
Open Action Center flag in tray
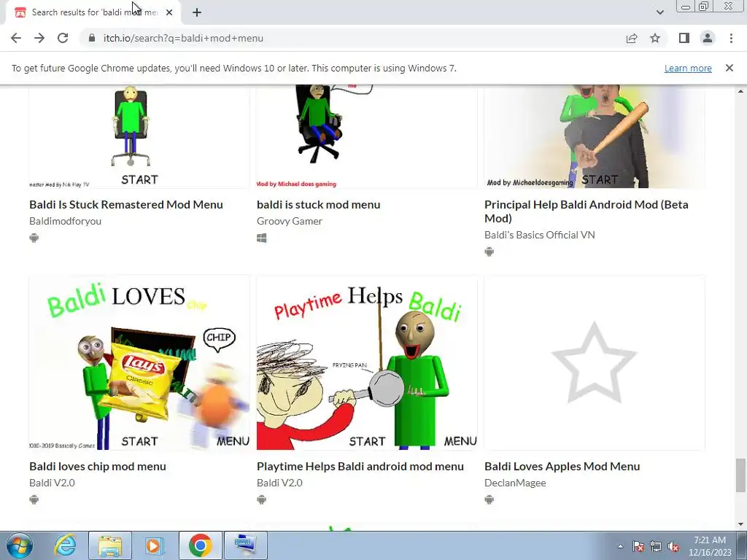click(638, 546)
